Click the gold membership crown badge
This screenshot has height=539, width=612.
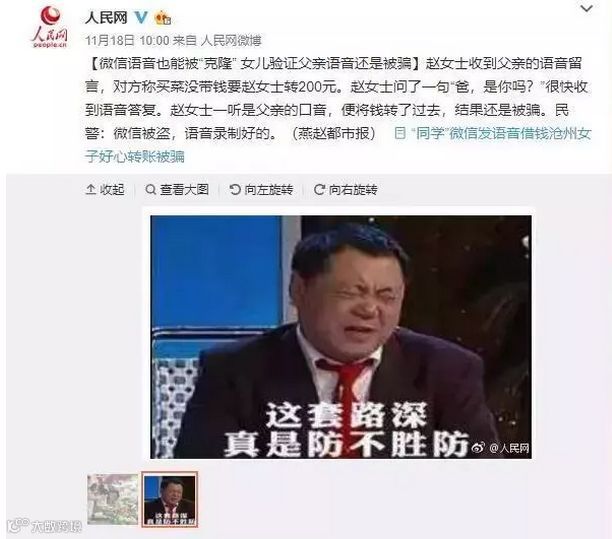[x=163, y=18]
